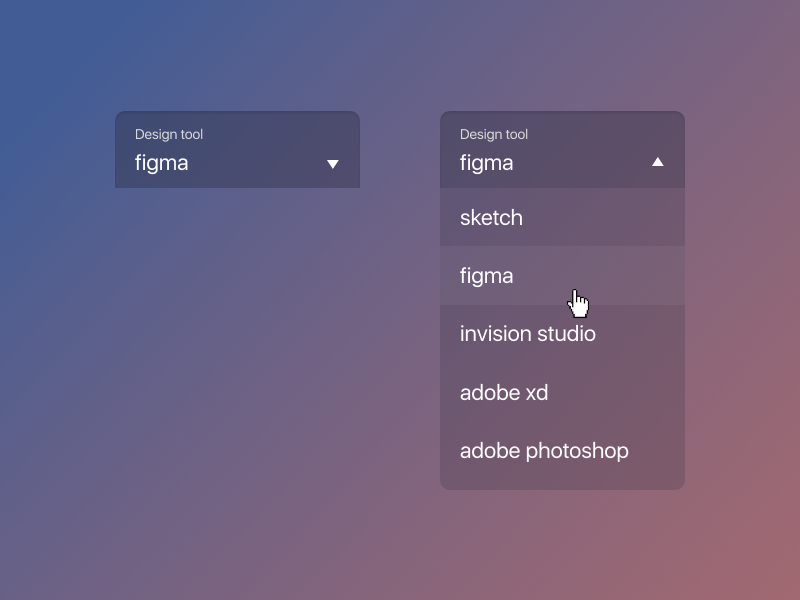Select the highlighted "figma" option in list
The height and width of the screenshot is (600, 800).
(x=487, y=276)
